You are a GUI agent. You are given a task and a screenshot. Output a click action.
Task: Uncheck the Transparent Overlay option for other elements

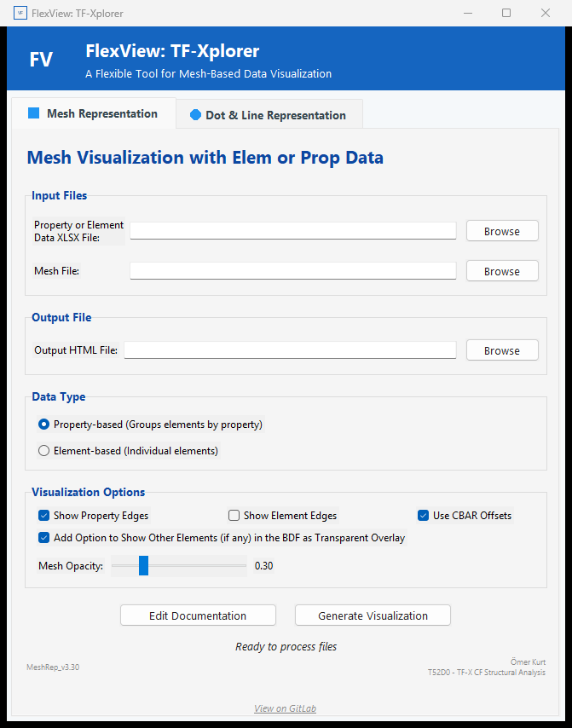pyautogui.click(x=43, y=537)
